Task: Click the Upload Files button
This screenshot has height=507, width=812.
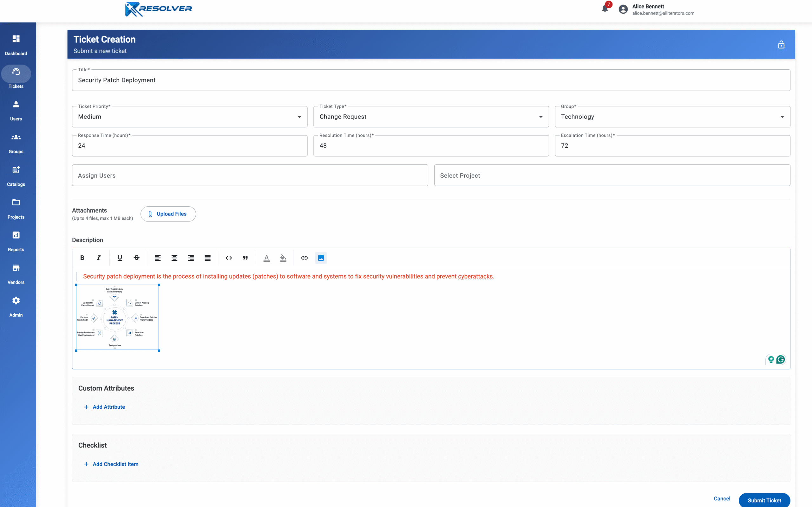Action: tap(168, 214)
